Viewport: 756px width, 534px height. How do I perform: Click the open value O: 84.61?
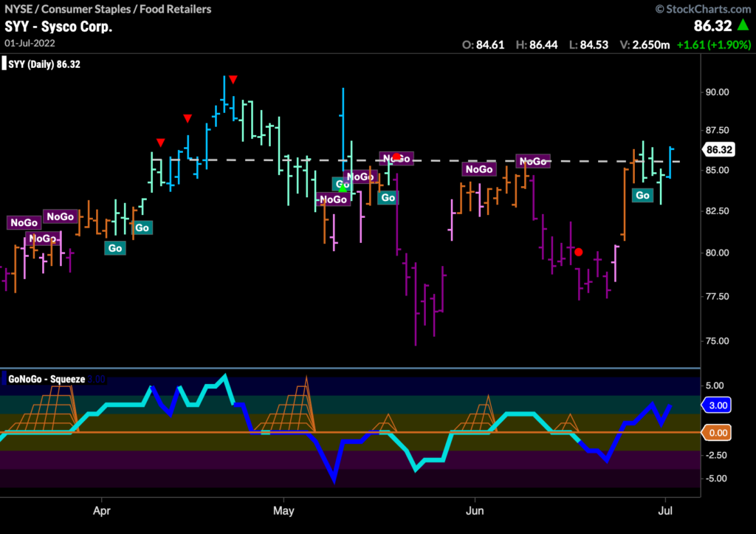(x=483, y=45)
